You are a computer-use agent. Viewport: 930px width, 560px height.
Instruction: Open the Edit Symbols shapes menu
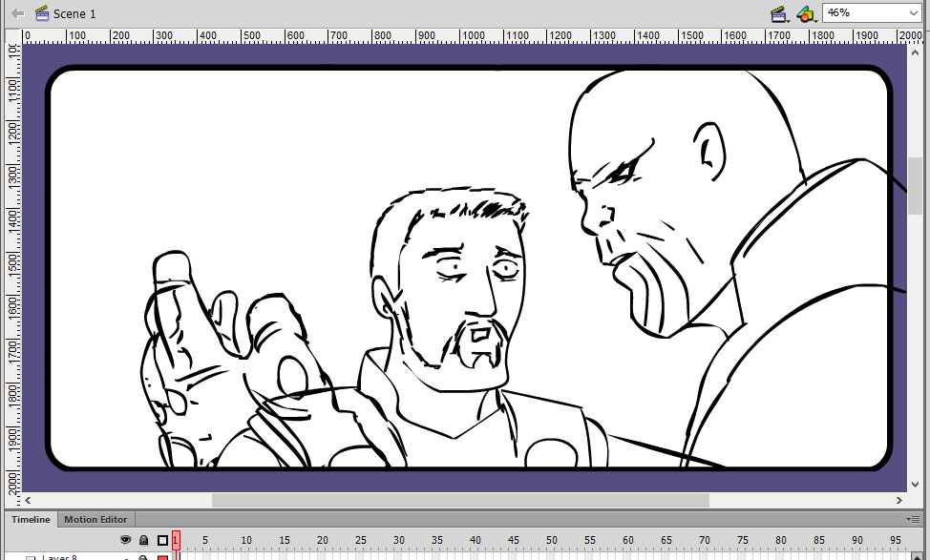coord(806,13)
